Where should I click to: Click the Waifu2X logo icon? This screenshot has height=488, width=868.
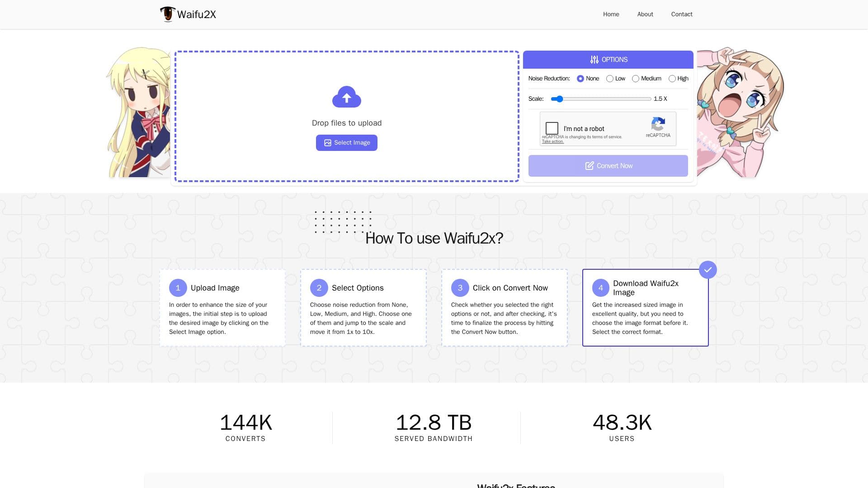[168, 14]
